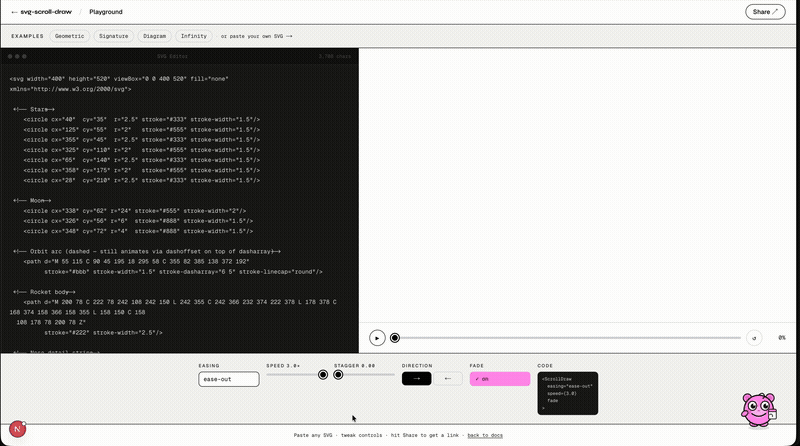Viewport: 800px width, 446px height.
Task: Click the ScrollDraw code snippet box
Action: (x=567, y=393)
